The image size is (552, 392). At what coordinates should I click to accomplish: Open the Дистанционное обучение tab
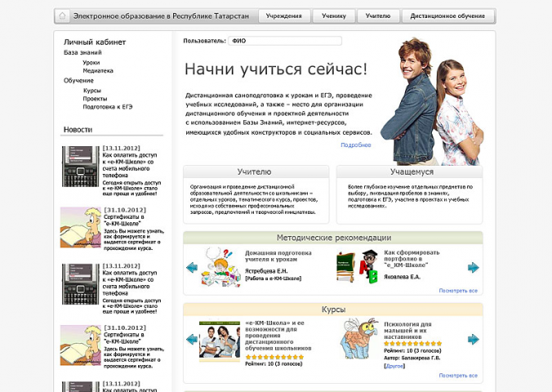coord(447,16)
